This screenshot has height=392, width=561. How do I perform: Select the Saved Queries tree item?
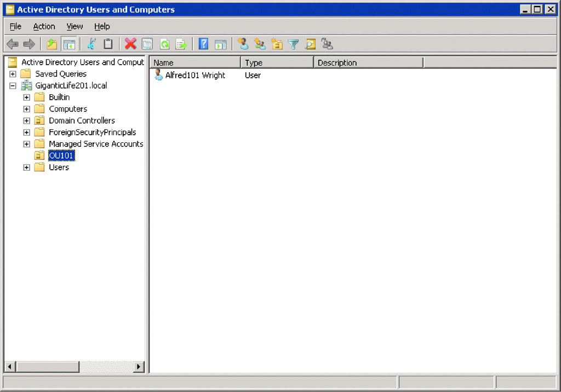(61, 74)
